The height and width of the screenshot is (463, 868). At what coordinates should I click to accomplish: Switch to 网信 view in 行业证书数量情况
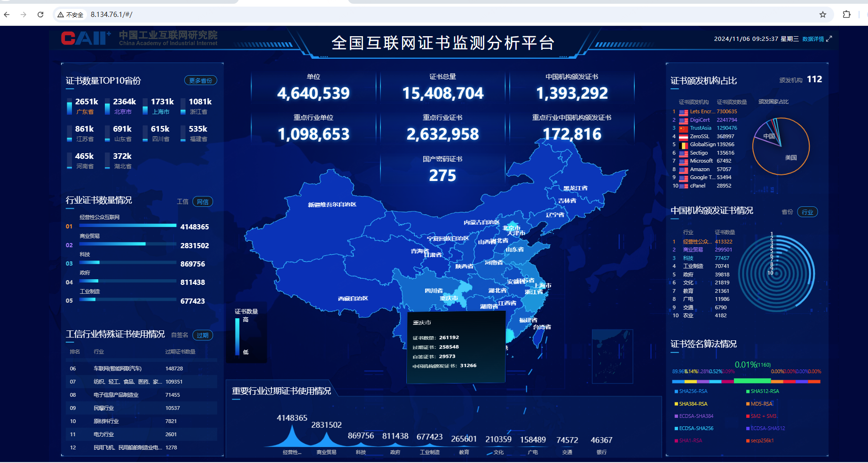click(202, 201)
